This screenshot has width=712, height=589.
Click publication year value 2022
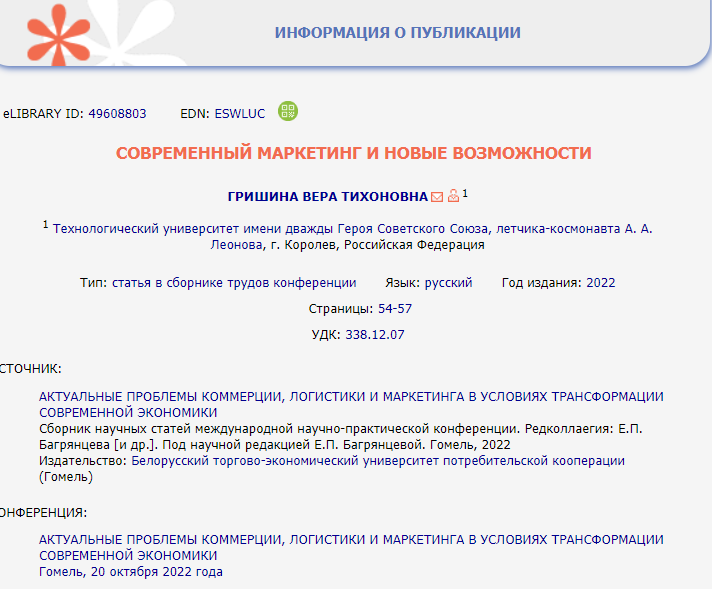(601, 283)
